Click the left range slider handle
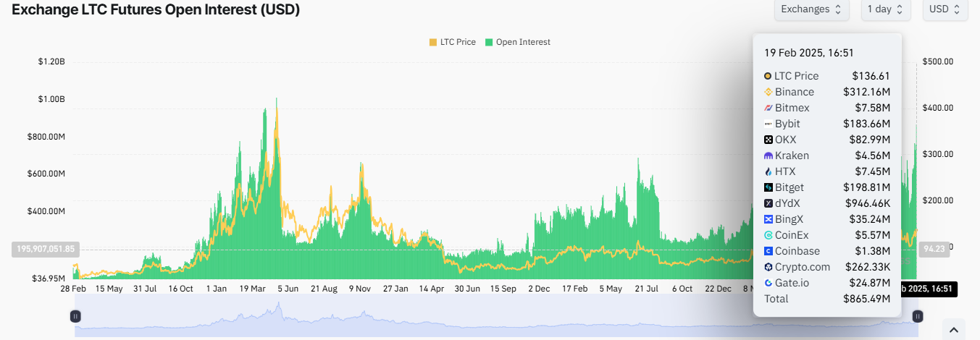Image resolution: width=980 pixels, height=340 pixels. coord(75,316)
